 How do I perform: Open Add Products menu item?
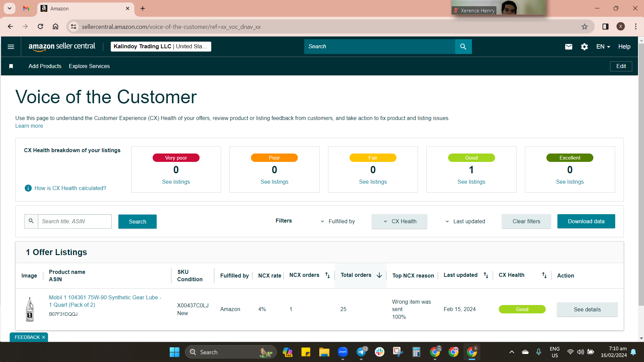(45, 66)
